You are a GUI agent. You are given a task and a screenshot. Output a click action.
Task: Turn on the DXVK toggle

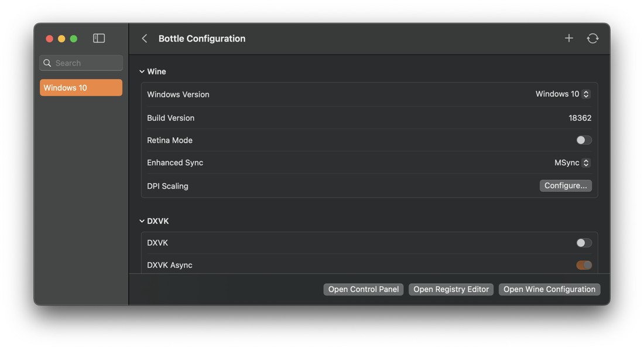pyautogui.click(x=584, y=243)
